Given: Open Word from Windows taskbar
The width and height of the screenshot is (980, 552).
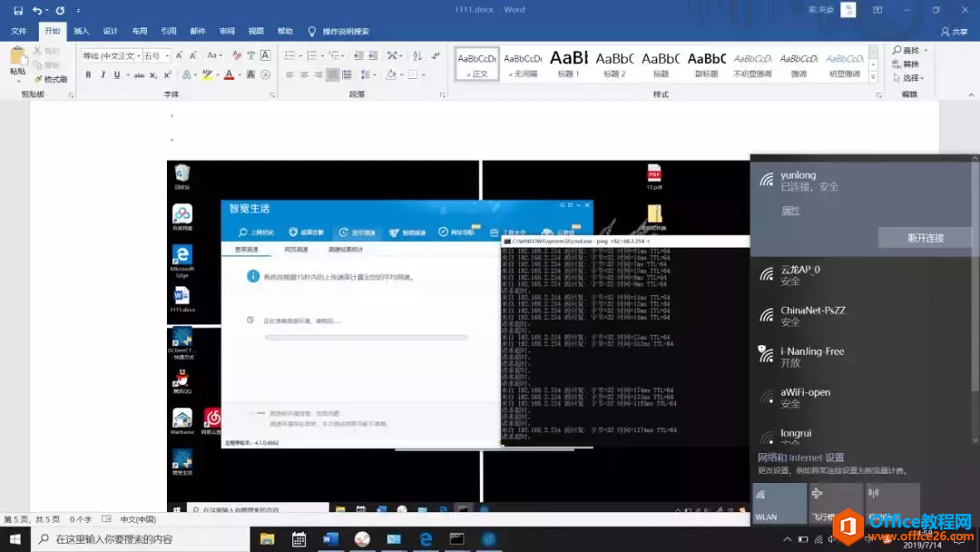Looking at the screenshot, I should 330,539.
